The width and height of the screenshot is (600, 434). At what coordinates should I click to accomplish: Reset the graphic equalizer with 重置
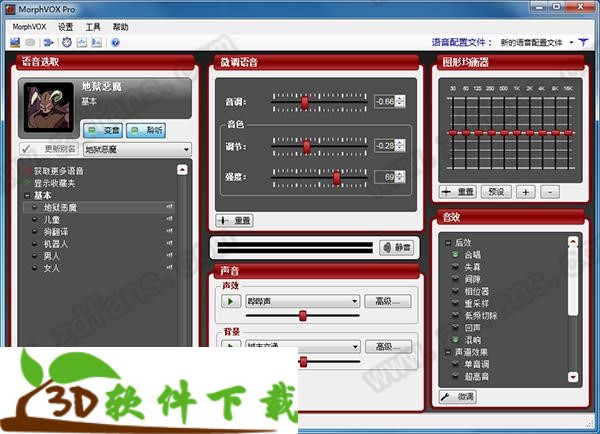click(458, 192)
